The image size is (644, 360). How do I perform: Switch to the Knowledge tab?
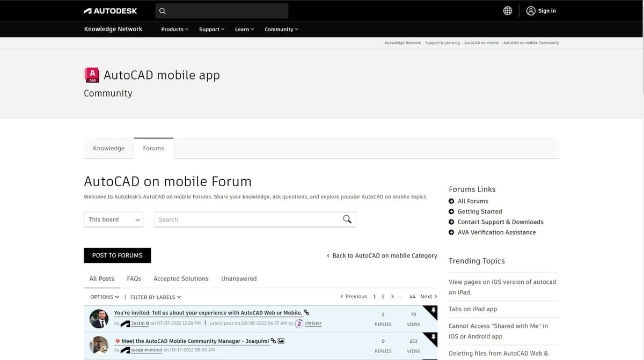pyautogui.click(x=109, y=148)
